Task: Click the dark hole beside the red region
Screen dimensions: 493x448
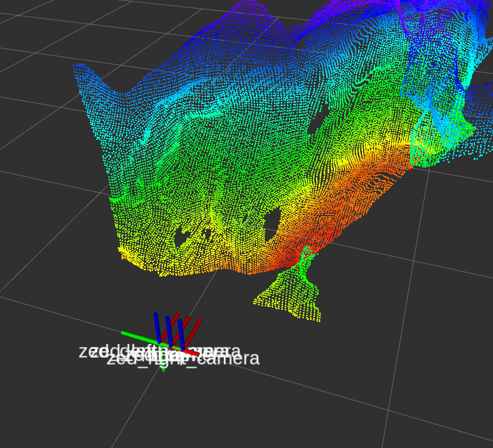Action: click(x=273, y=218)
